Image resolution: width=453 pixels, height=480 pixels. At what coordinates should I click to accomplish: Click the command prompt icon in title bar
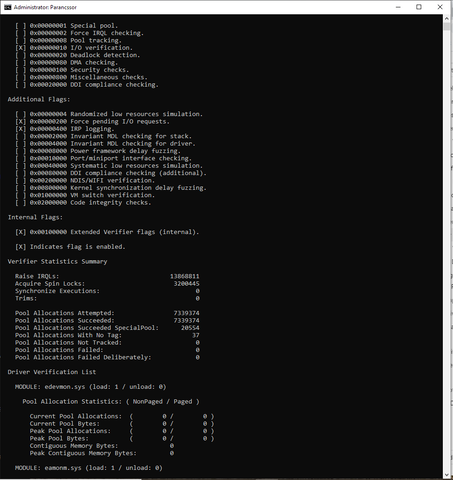[7, 7]
